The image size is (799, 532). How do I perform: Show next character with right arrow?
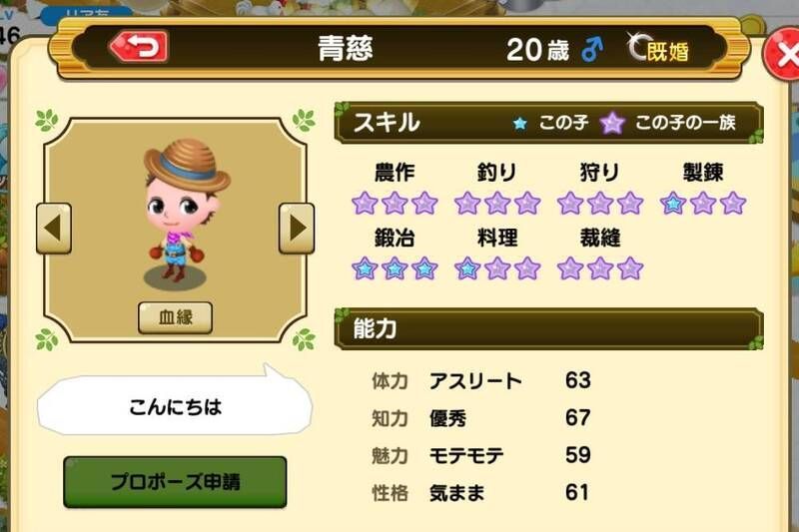coord(297,229)
